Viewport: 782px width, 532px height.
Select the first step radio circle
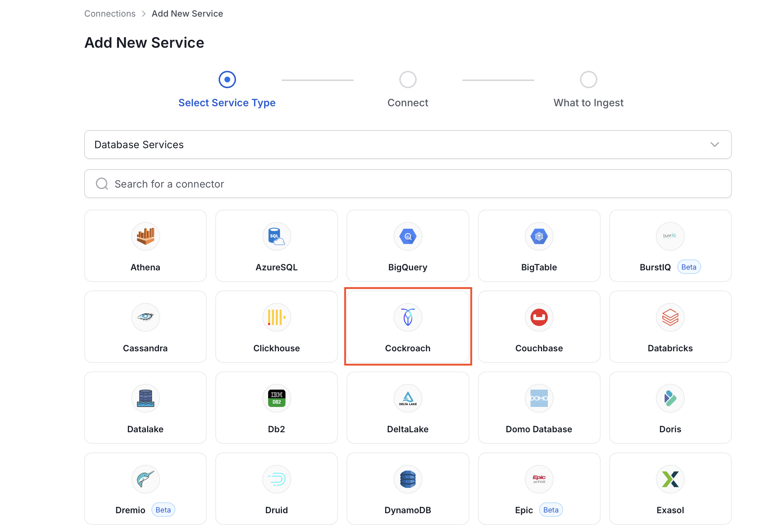227,80
